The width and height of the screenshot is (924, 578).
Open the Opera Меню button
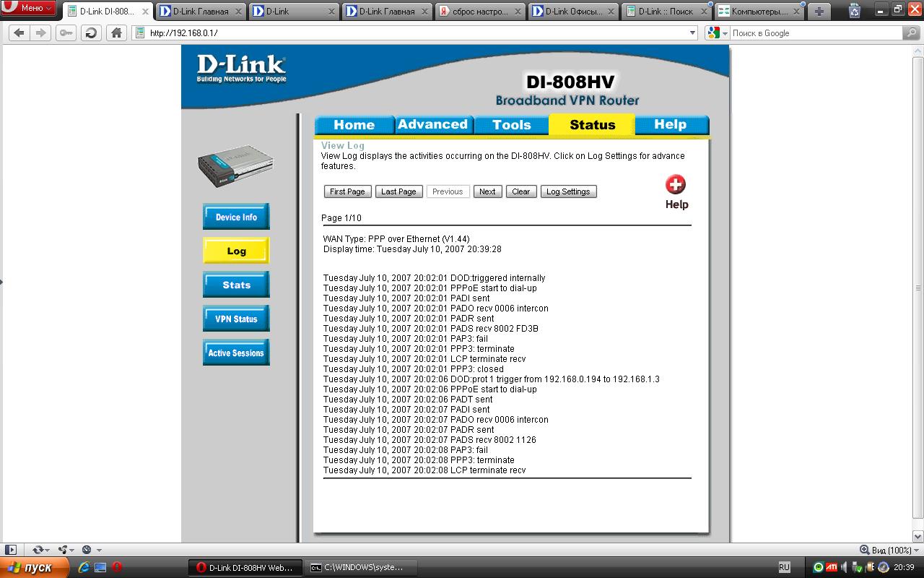[29, 8]
